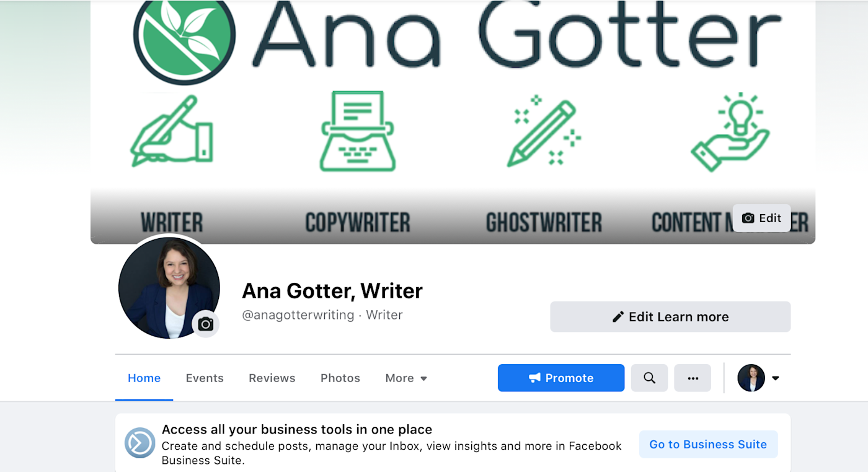Click the small account avatar thumbnail
Screen dimensions: 868x472
(751, 378)
